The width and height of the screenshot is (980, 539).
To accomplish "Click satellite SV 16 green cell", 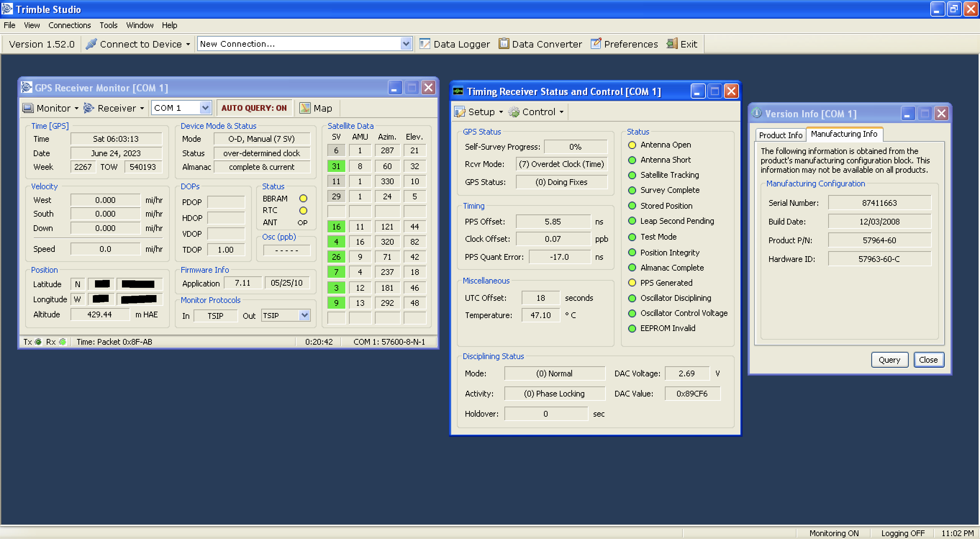I will coord(336,227).
